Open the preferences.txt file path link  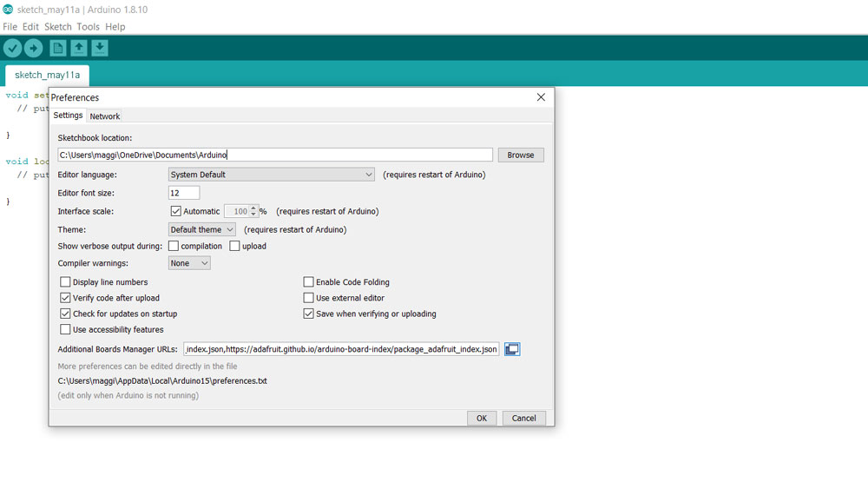click(162, 381)
